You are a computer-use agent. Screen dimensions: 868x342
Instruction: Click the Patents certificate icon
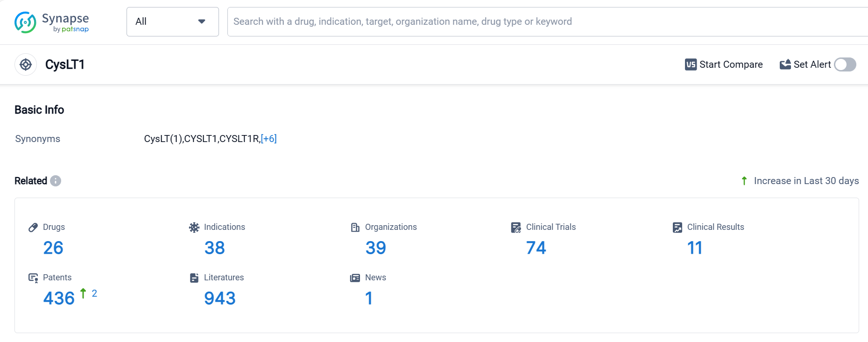coord(33,278)
